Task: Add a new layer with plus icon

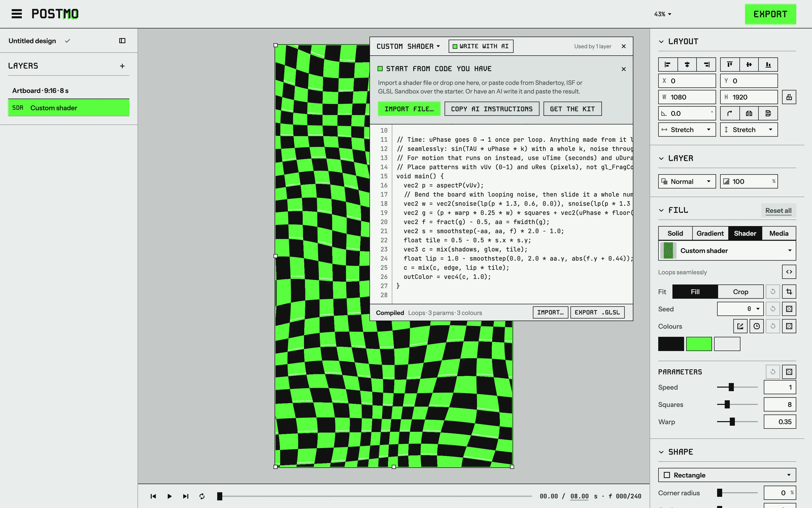Action: point(122,66)
